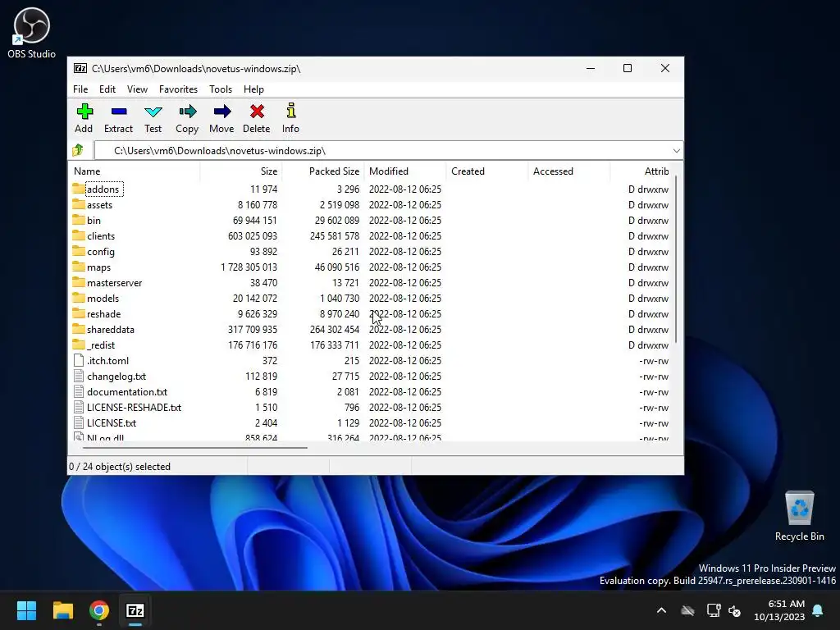This screenshot has width=840, height=630.
Task: Click packed size value 46 090 516
Action: (336, 267)
